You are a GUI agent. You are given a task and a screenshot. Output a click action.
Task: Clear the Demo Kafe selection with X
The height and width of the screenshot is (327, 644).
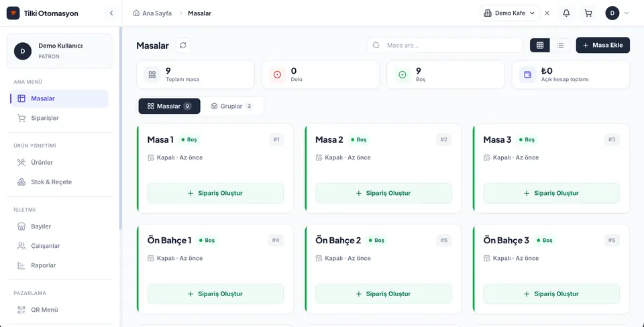point(547,13)
